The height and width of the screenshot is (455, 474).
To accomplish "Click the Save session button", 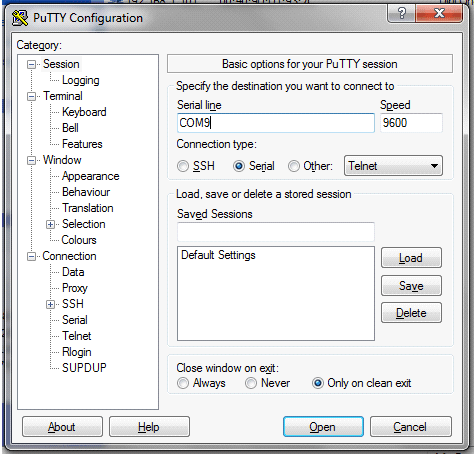I will (x=411, y=286).
